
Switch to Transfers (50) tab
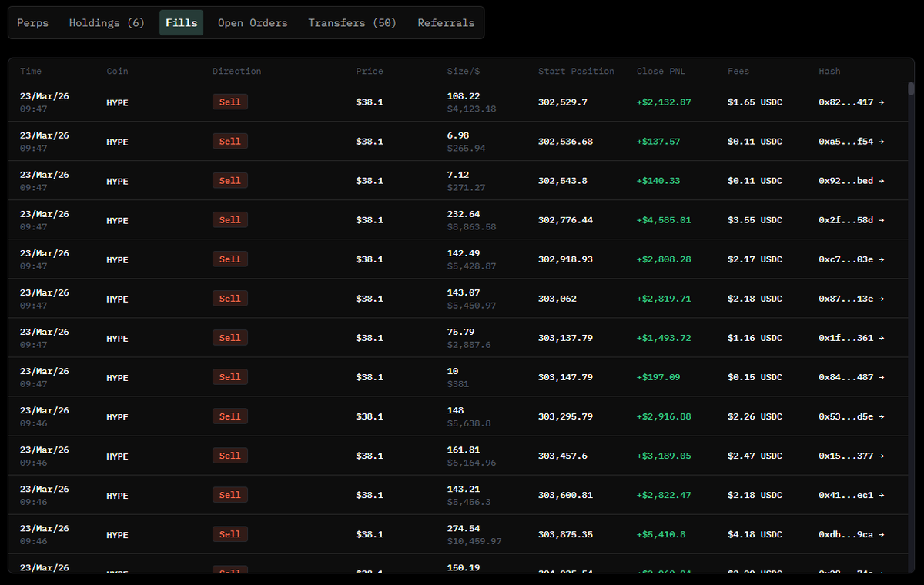coord(353,23)
